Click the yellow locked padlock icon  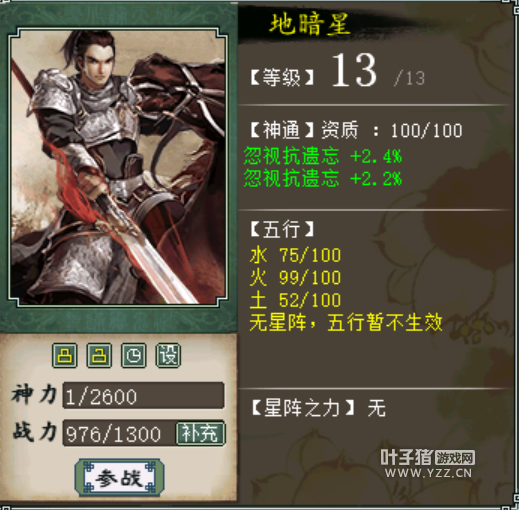pos(65,356)
